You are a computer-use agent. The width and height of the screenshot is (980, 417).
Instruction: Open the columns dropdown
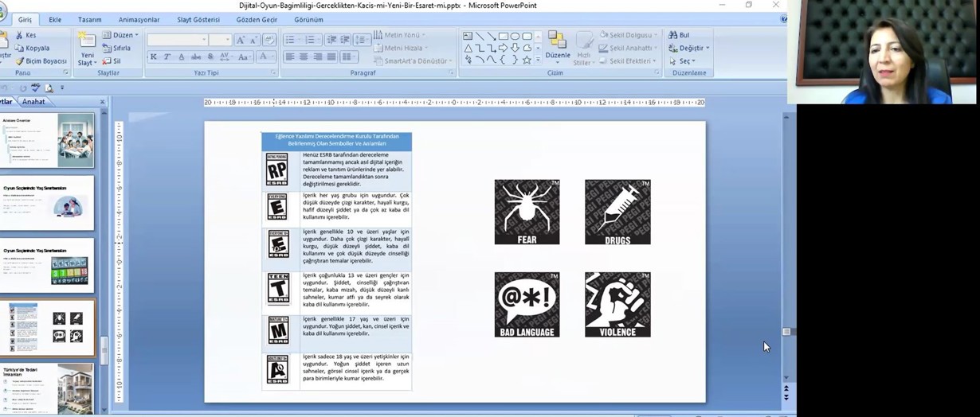348,57
